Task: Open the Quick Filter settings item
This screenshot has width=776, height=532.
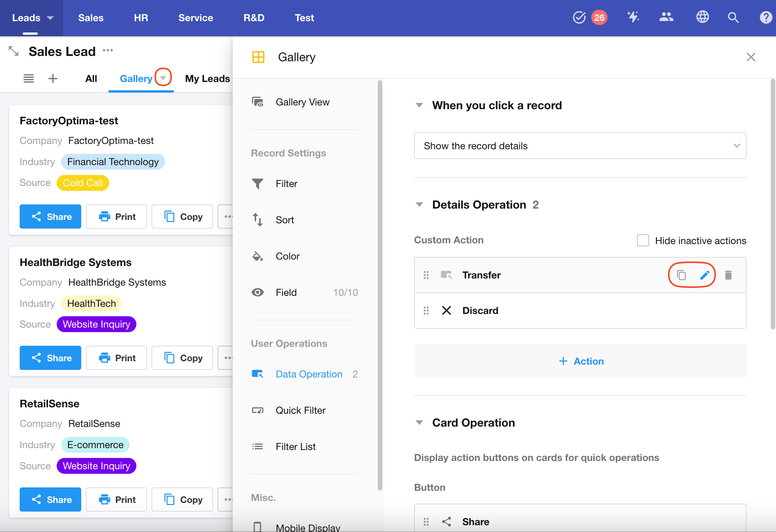Action: click(300, 410)
